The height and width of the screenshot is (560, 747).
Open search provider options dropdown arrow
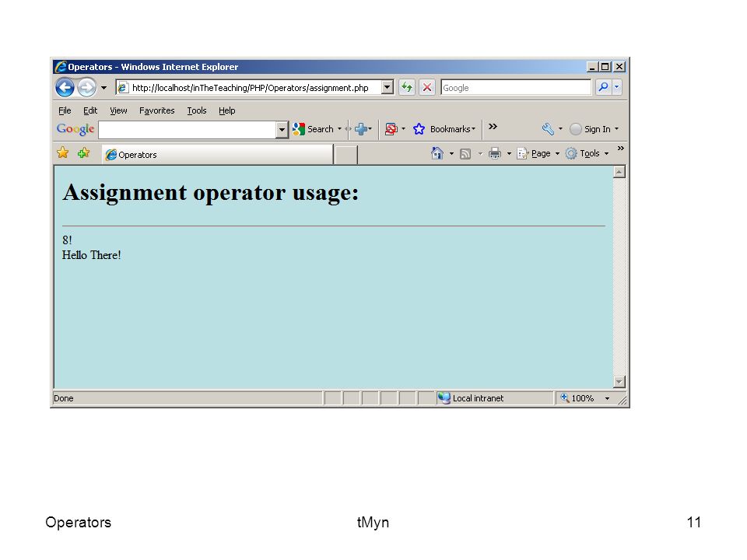tap(617, 87)
